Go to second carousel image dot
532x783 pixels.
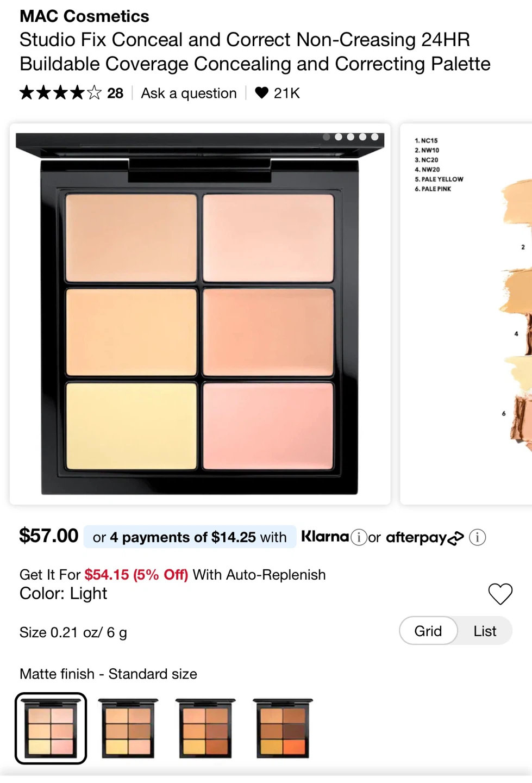339,137
